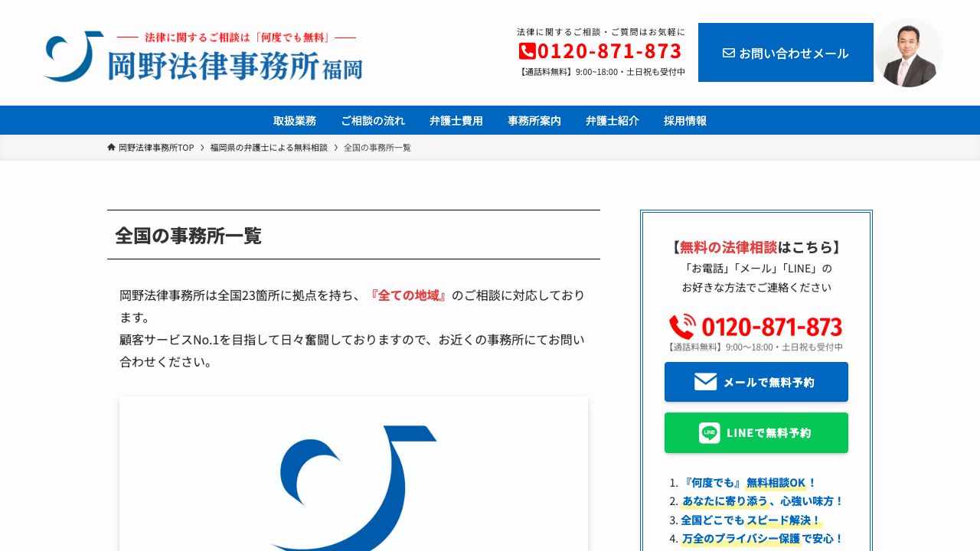Open the 事務所案内 navigation item
The width and height of the screenshot is (980, 551).
533,120
